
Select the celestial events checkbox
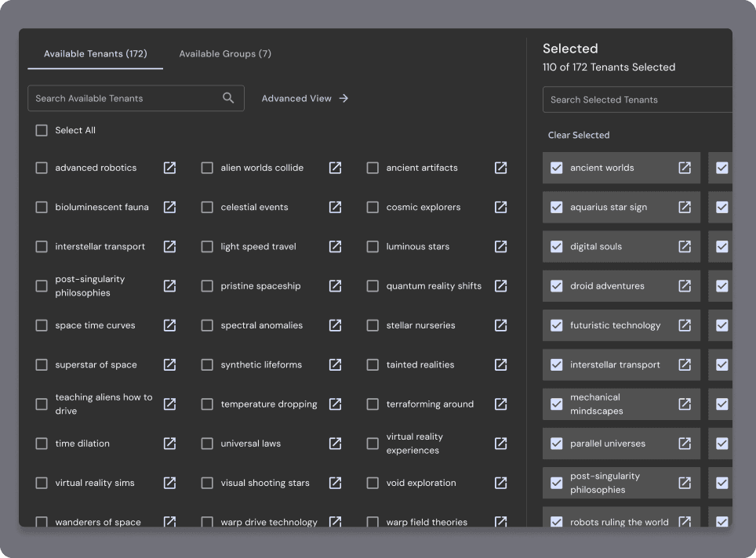click(x=207, y=207)
